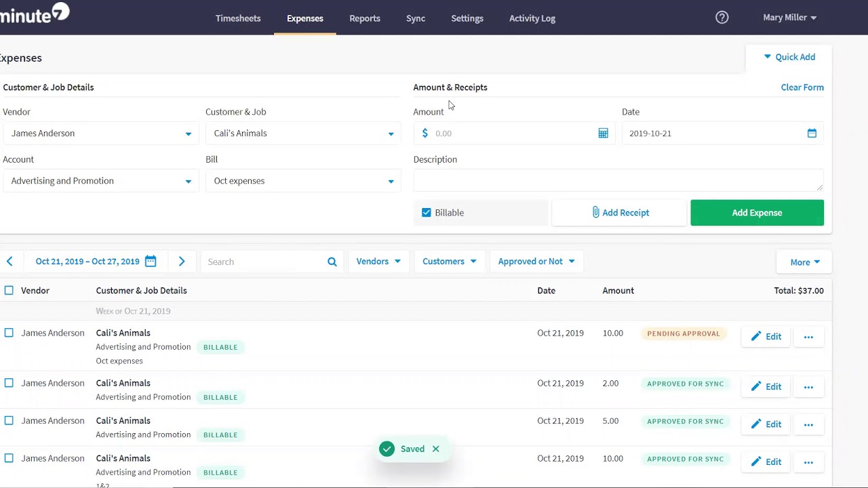Click the Add Receipt button
Viewport: 868px width, 488px height.
tap(620, 213)
